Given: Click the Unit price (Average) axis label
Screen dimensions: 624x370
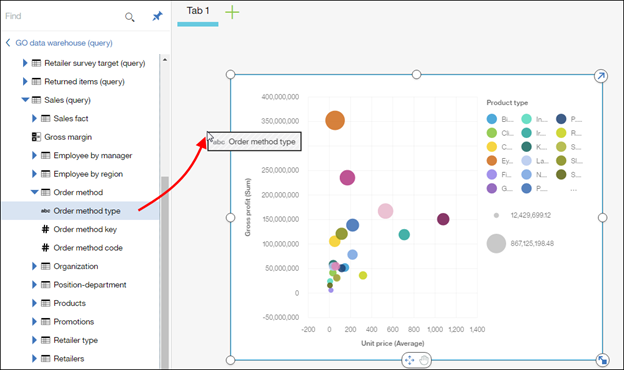Looking at the screenshot, I should [x=392, y=343].
